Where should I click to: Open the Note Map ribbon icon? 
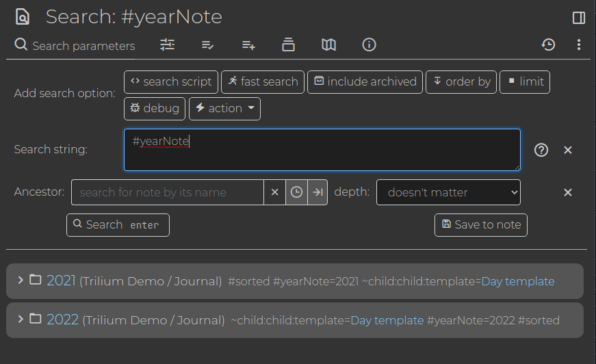click(x=328, y=45)
